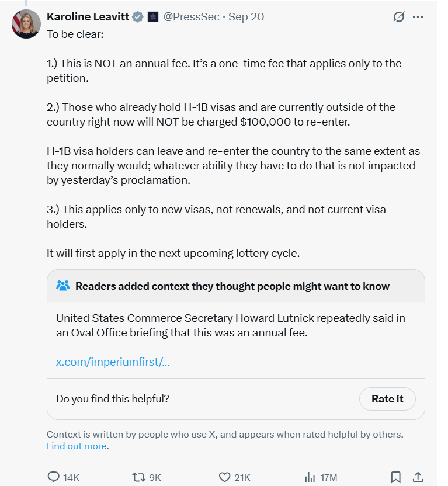Click the share post arrow icon

(418, 477)
